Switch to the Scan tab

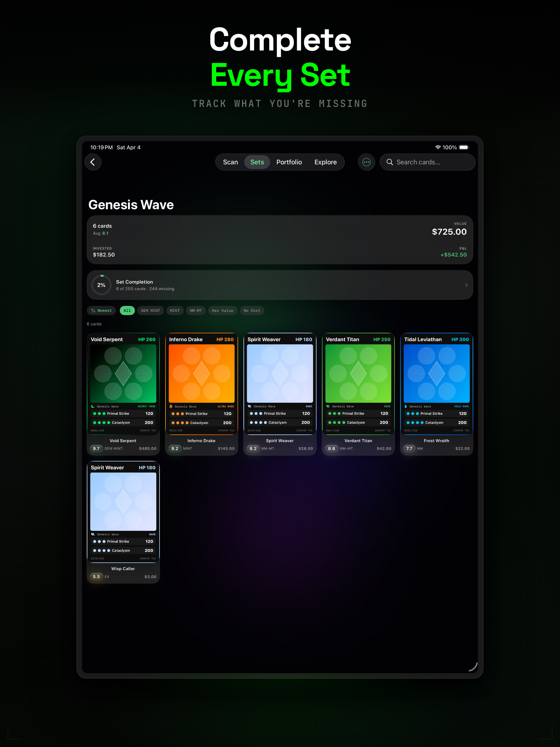(x=231, y=162)
